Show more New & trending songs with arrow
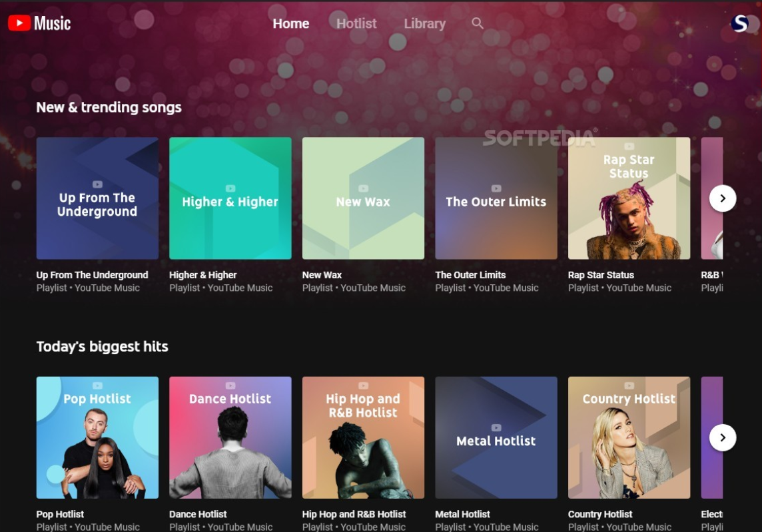 point(723,198)
